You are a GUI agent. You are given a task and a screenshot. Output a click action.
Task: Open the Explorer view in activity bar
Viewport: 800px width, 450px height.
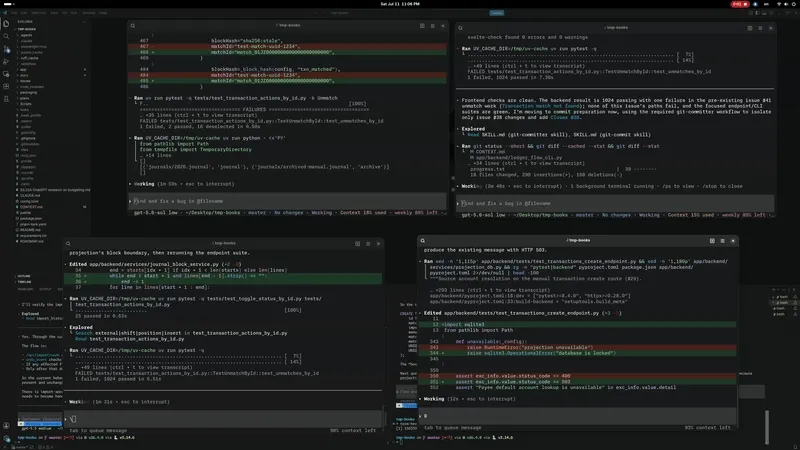coord(6,23)
